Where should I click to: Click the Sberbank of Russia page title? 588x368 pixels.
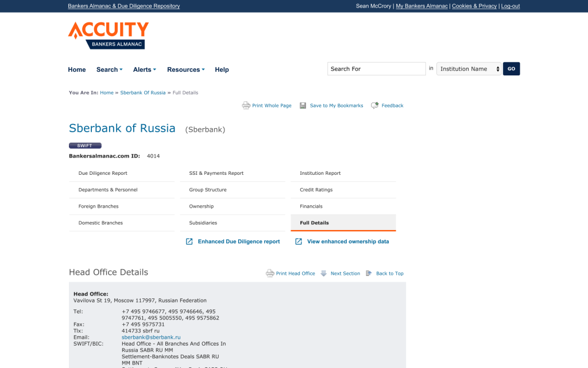point(122,128)
